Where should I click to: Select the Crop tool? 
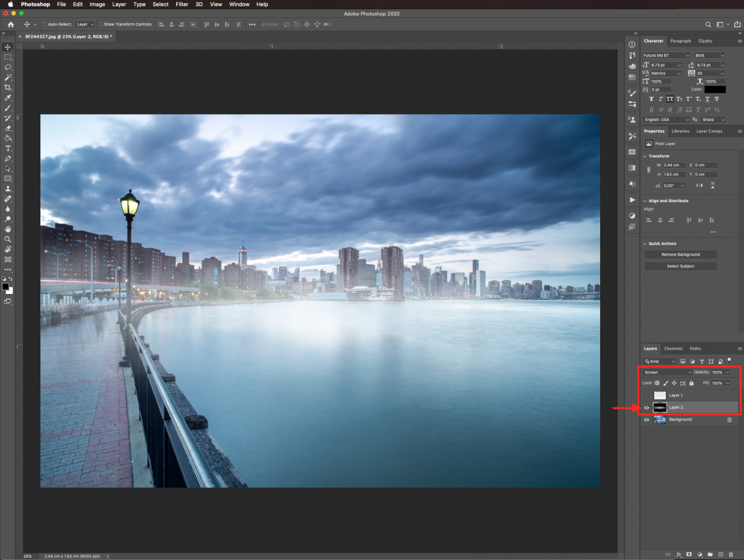click(x=8, y=87)
